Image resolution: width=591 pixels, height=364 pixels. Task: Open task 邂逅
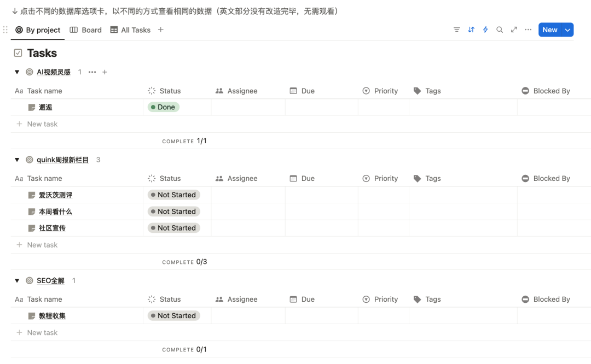[45, 107]
